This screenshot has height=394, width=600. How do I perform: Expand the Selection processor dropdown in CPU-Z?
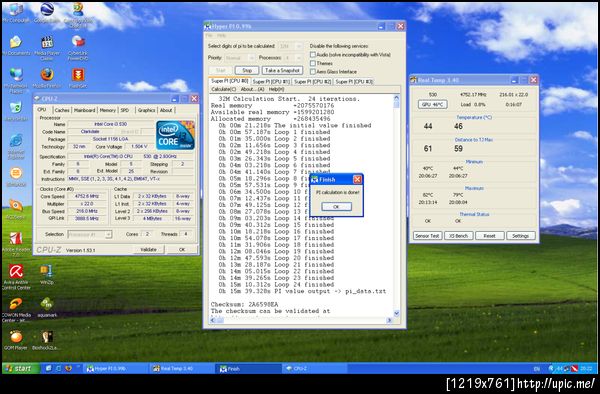click(90, 234)
